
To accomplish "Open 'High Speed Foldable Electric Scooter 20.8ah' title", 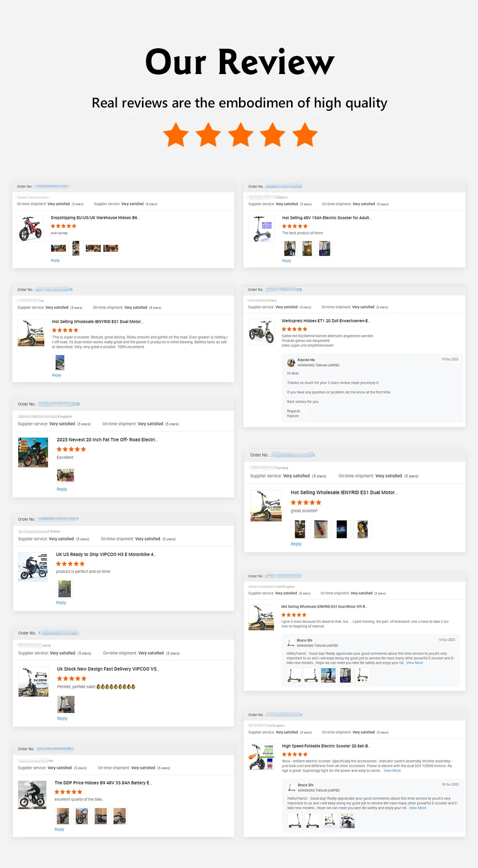I will [x=326, y=746].
